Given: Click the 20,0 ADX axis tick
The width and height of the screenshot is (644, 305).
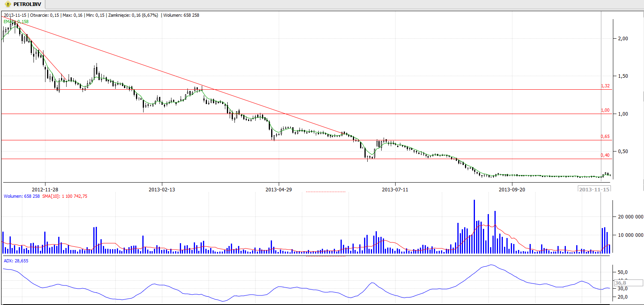Looking at the screenshot, I should (623, 297).
